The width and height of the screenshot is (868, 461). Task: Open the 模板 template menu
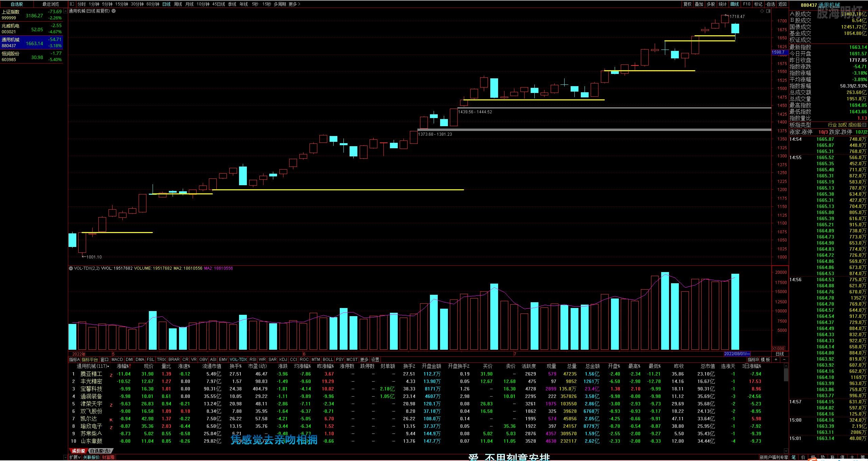click(765, 360)
